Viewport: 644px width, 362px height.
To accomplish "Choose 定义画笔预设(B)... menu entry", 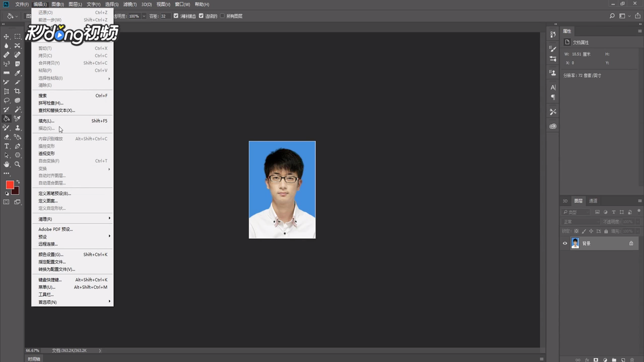I will (73, 193).
